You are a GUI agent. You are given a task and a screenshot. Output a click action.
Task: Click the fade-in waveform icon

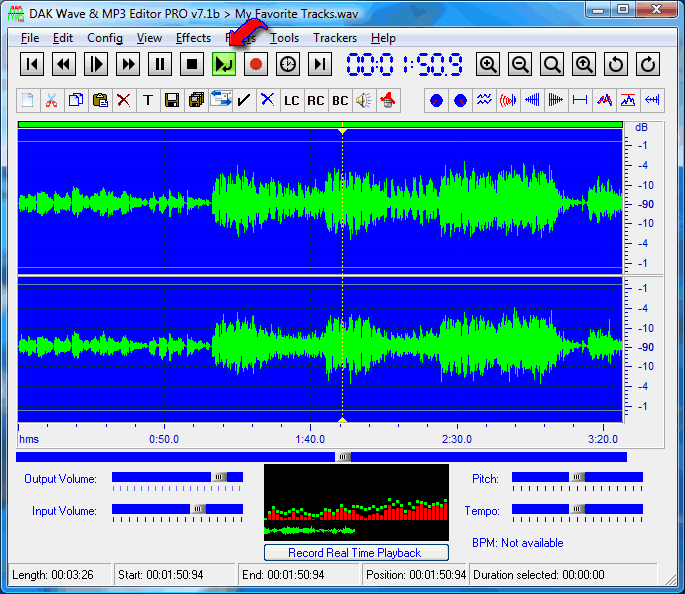point(533,100)
